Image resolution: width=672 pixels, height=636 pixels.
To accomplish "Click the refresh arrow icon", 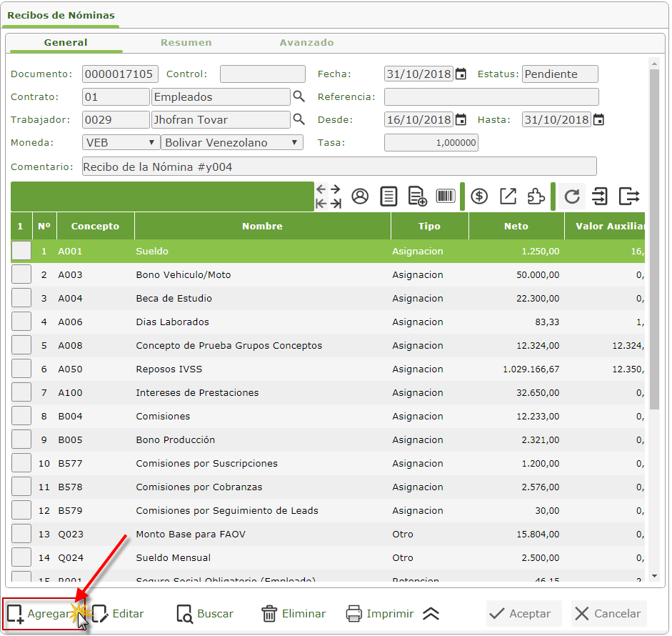I will coord(571,197).
